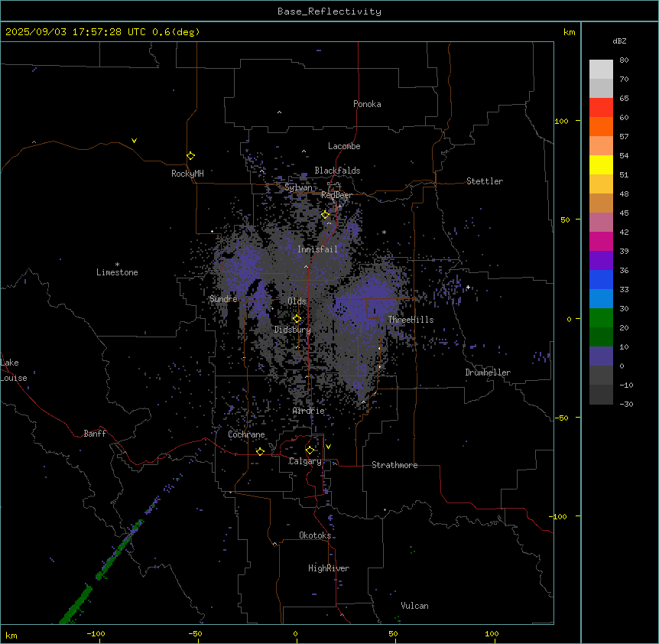Image resolution: width=659 pixels, height=644 pixels.
Task: Click the ThreeHills label
Action: click(x=411, y=320)
